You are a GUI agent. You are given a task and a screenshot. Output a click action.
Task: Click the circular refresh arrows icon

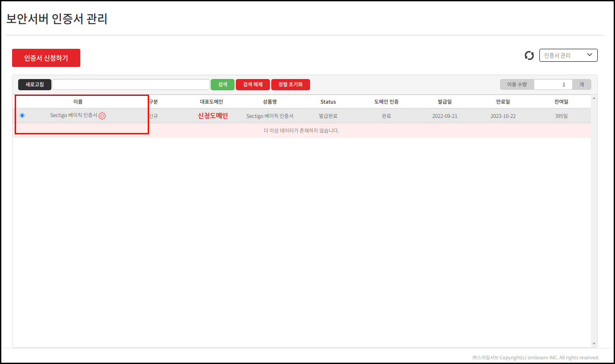529,55
